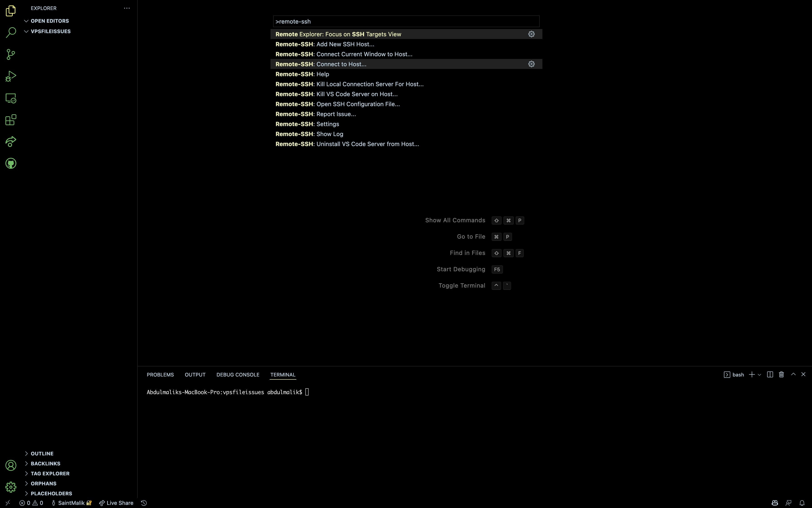Viewport: 812px width, 508px height.
Task: Switch to the Problems tab
Action: click(160, 375)
